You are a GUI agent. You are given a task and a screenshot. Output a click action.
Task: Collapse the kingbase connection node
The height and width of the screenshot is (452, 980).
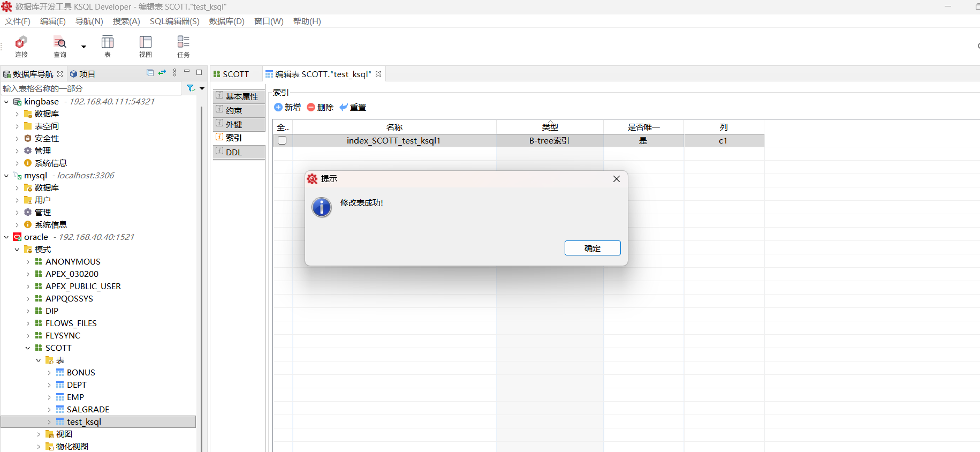tap(6, 102)
